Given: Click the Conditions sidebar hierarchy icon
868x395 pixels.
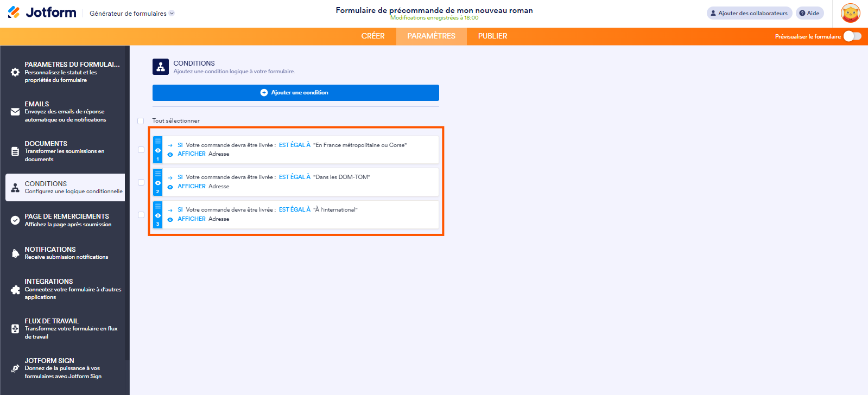Looking at the screenshot, I should pyautogui.click(x=15, y=188).
